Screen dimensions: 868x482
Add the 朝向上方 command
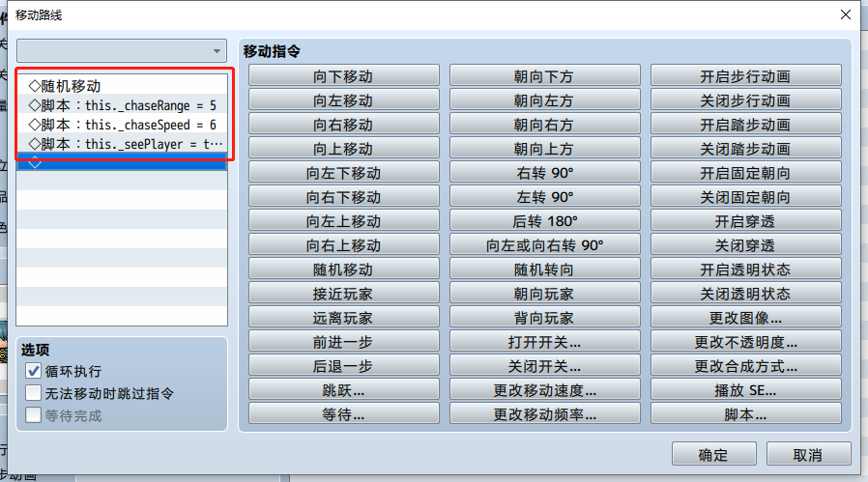[545, 149]
